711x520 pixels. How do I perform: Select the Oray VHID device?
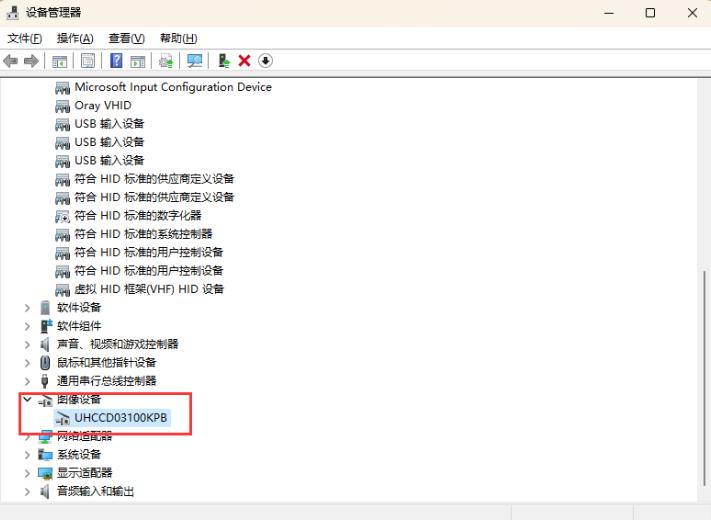point(102,105)
